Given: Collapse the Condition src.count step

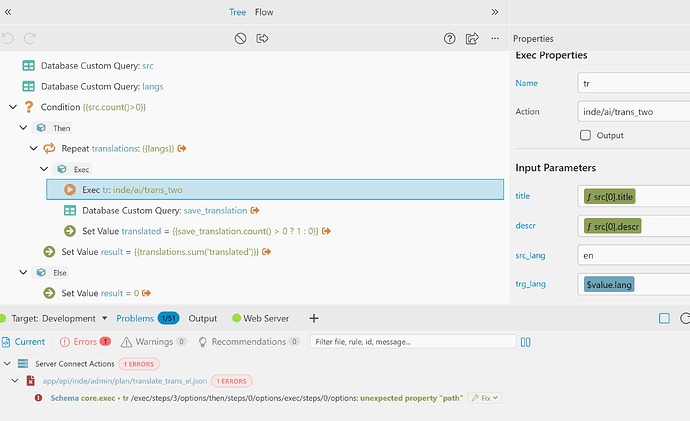Looking at the screenshot, I should pyautogui.click(x=13, y=107).
